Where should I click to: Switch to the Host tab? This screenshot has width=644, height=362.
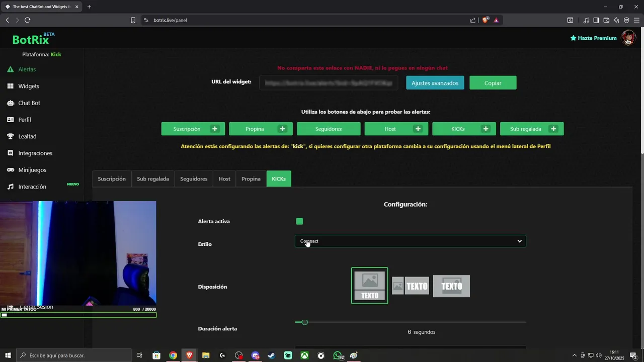coord(224,179)
